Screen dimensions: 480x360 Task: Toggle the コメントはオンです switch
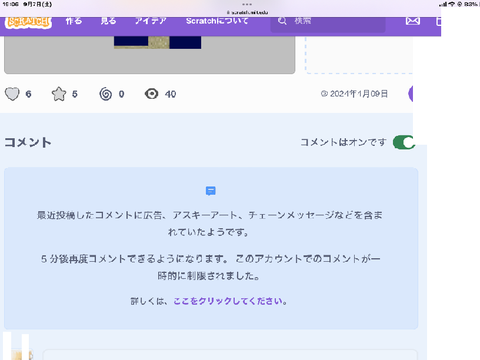404,142
